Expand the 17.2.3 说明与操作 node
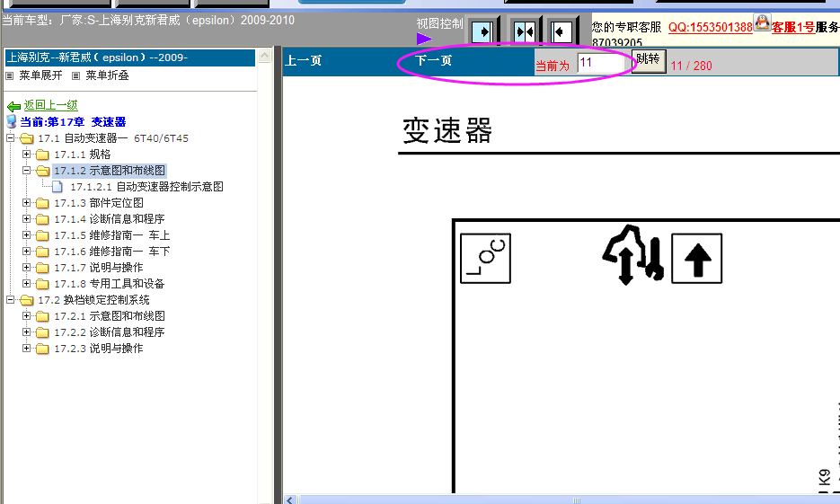Image resolution: width=840 pixels, height=504 pixels. (x=26, y=348)
